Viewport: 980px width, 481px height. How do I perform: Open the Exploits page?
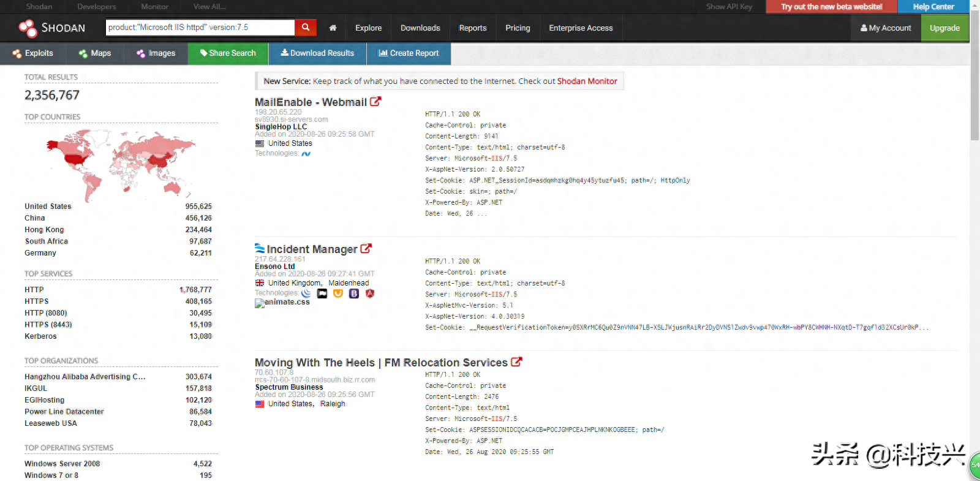[33, 53]
